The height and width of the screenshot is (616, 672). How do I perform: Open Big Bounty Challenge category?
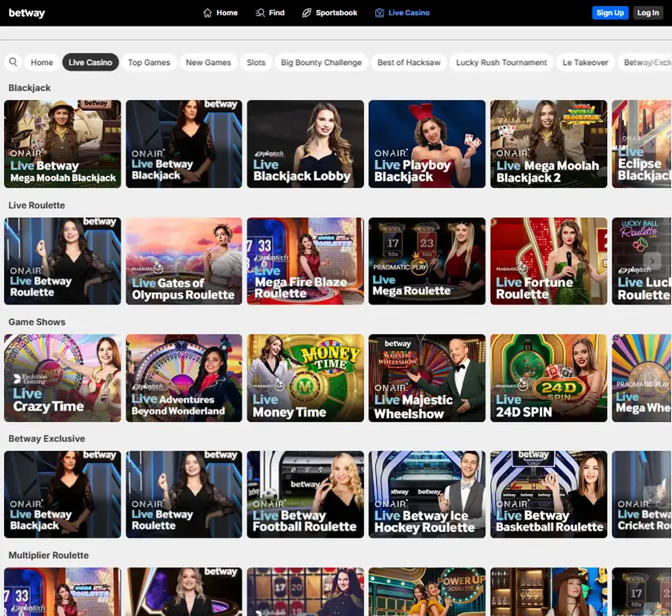[x=322, y=62]
